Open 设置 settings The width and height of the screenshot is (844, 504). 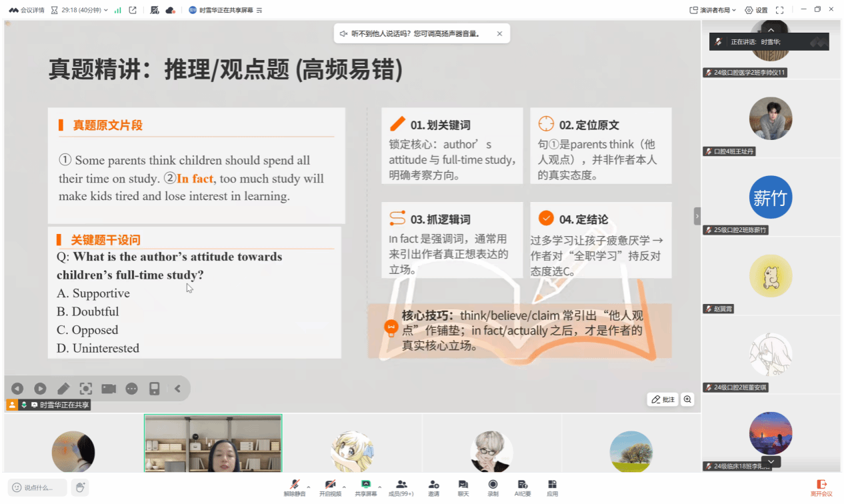tap(756, 10)
